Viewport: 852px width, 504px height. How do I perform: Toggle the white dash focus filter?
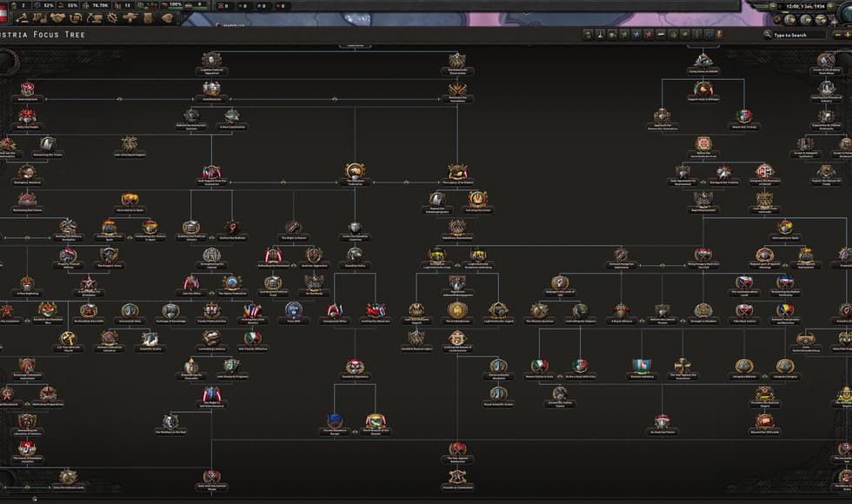coord(661,35)
